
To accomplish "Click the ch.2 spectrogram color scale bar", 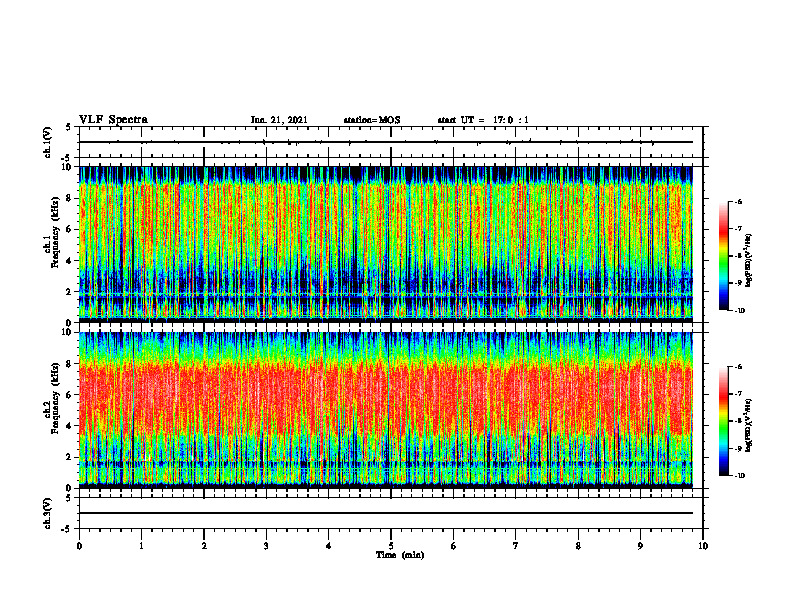I will (x=723, y=421).
